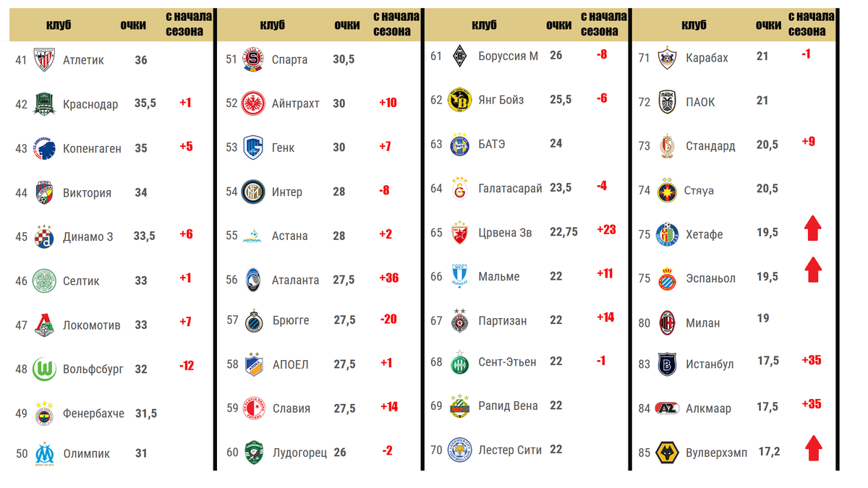Screen dimensions: 868x488
Task: Click the 22,75 points of Црвена Зв
Action: click(563, 232)
